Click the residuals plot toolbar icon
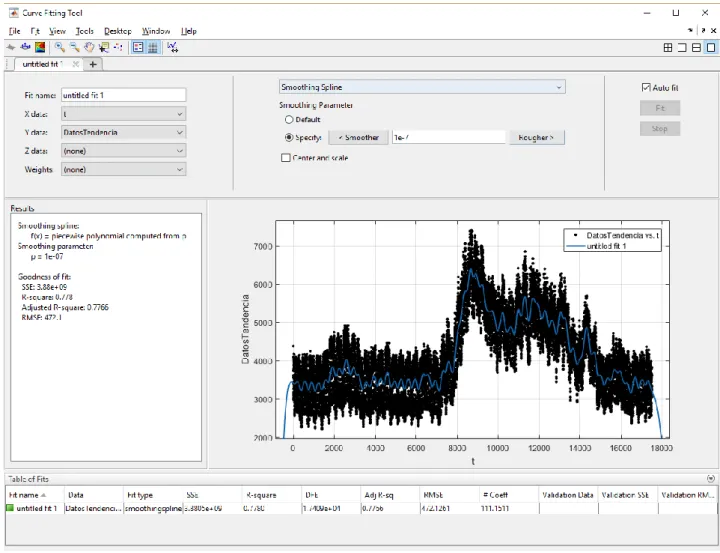Image resolution: width=720 pixels, height=553 pixels. (26, 47)
